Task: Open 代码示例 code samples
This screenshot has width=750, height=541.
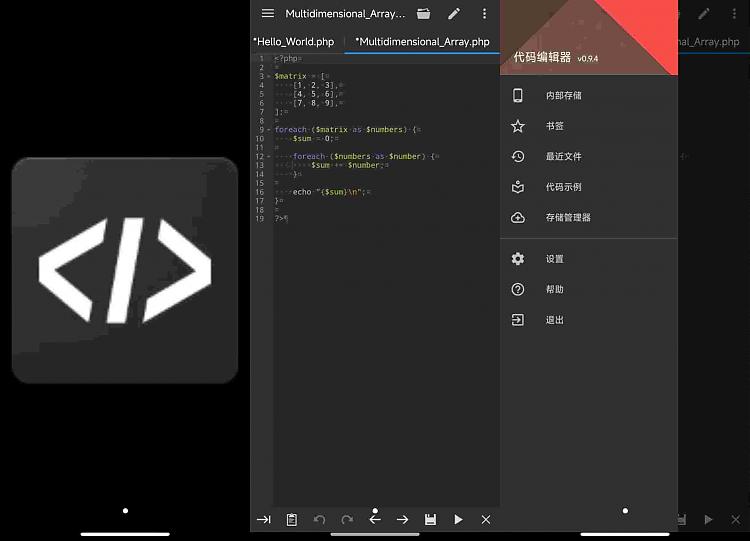Action: 589,187
